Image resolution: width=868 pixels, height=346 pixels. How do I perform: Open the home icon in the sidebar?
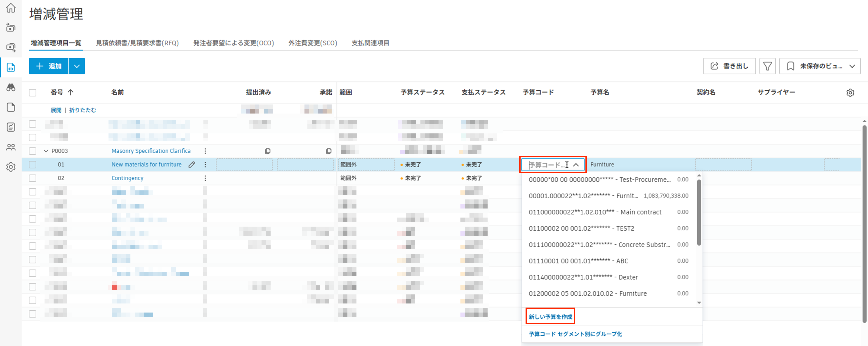[11, 8]
